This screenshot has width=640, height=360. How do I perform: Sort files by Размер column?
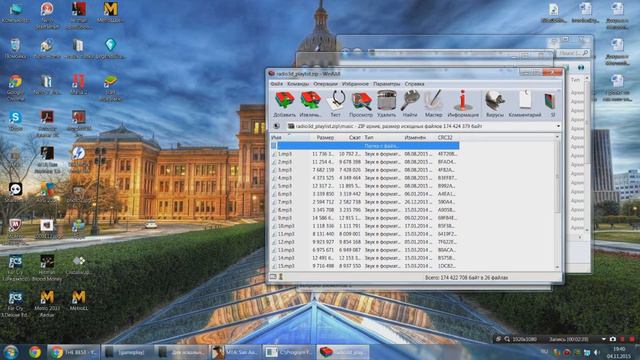tap(324, 138)
